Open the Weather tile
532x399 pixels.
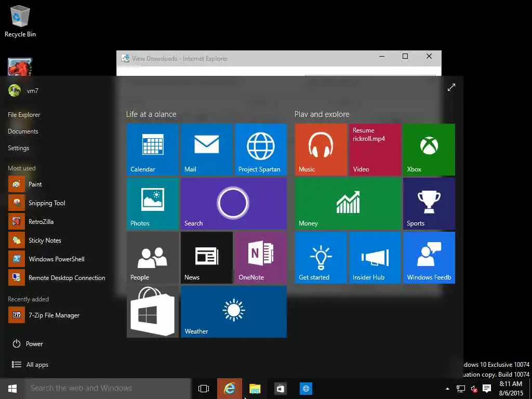point(234,312)
